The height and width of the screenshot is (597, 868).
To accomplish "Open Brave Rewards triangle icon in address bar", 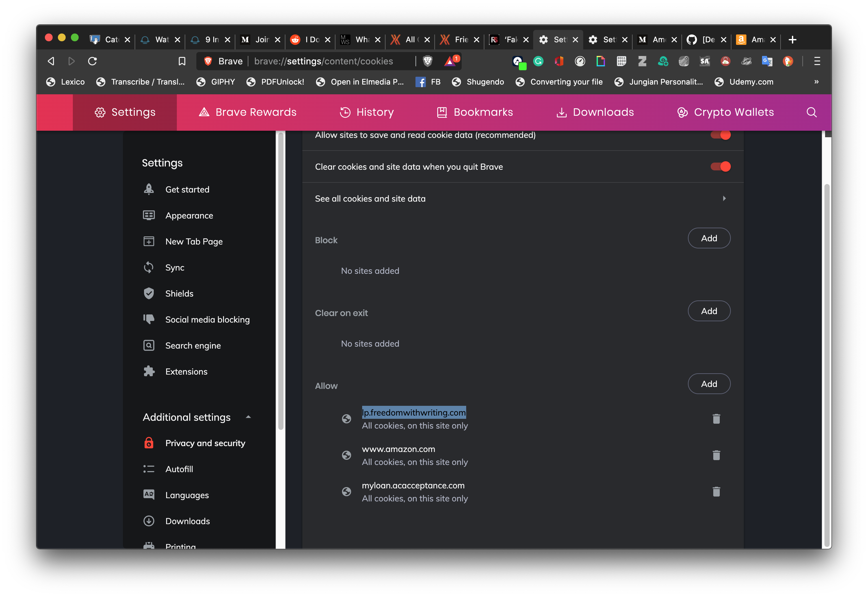I will [x=450, y=61].
